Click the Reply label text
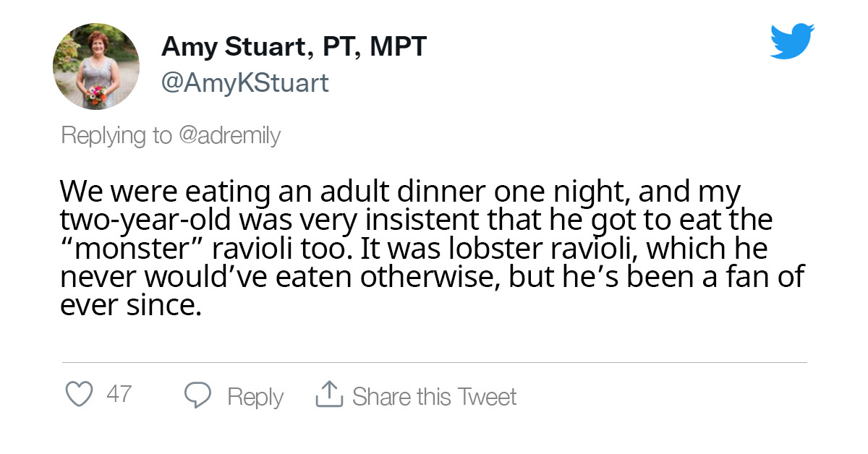Viewport: 868px width, 454px height. [254, 396]
